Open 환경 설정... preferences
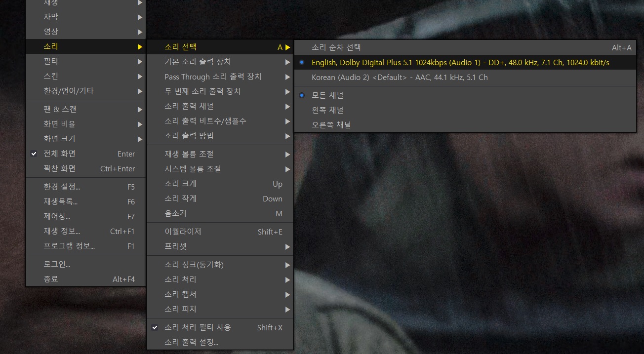Image resolution: width=644 pixels, height=354 pixels. [x=61, y=187]
